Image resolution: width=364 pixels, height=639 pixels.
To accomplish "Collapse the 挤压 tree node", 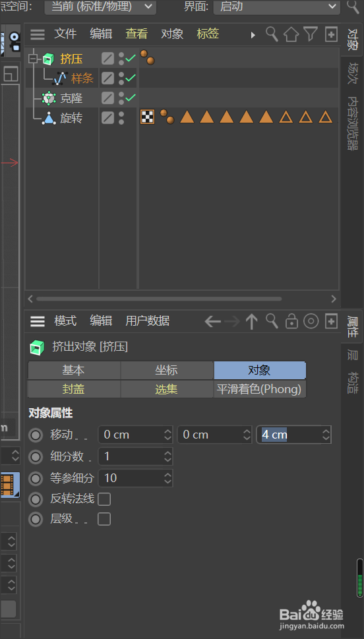I will click(x=32, y=59).
